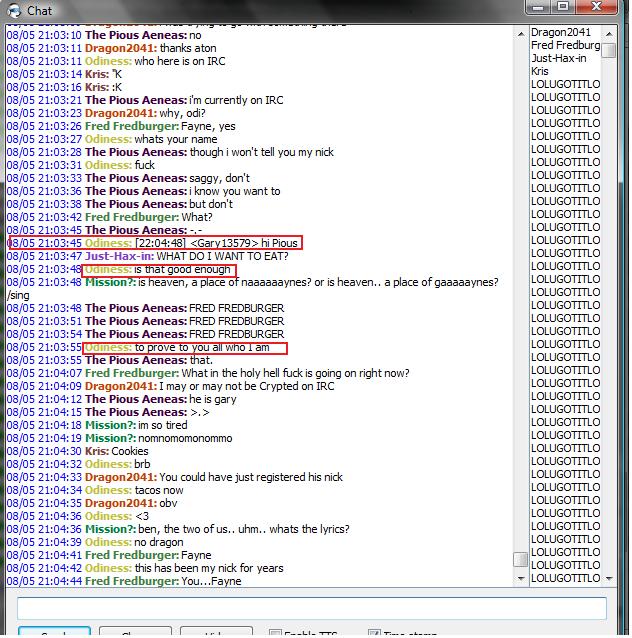Click message "i'm currently on IRC"
Image resolution: width=632 pixels, height=638 pixels.
point(236,100)
